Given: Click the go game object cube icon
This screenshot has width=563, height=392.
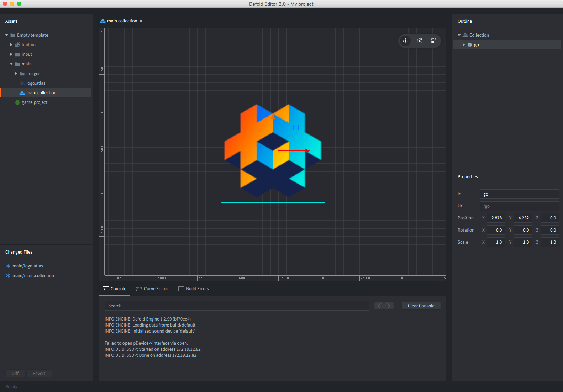Looking at the screenshot, I should [x=470, y=45].
